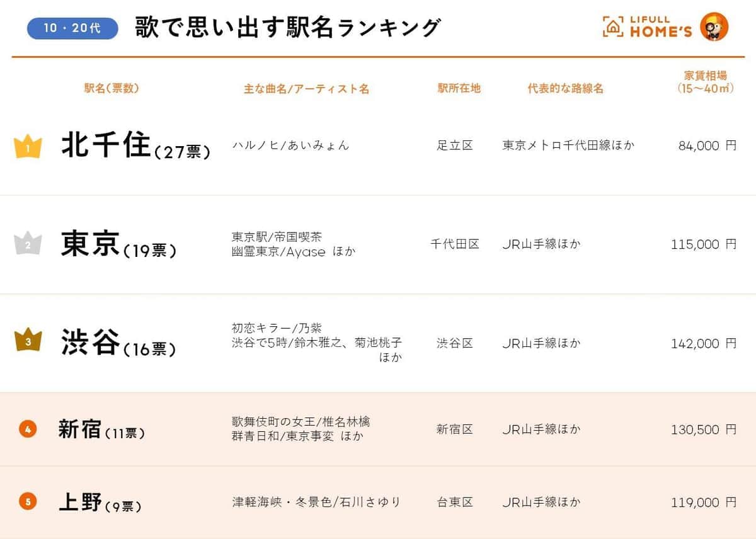Click the orange number 4 rank badge
The width and height of the screenshot is (756, 539).
click(x=28, y=429)
